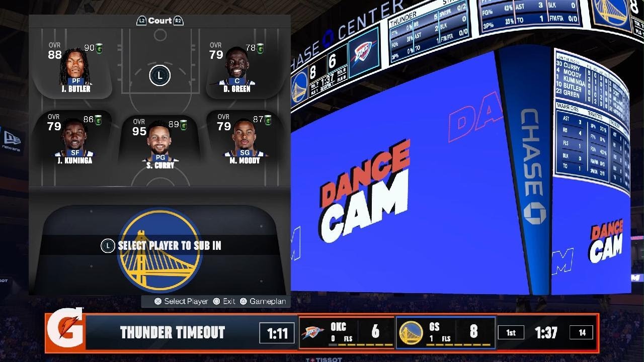The width and height of the screenshot is (644, 362).
Task: Select M. Moody's player card
Action: tap(246, 139)
